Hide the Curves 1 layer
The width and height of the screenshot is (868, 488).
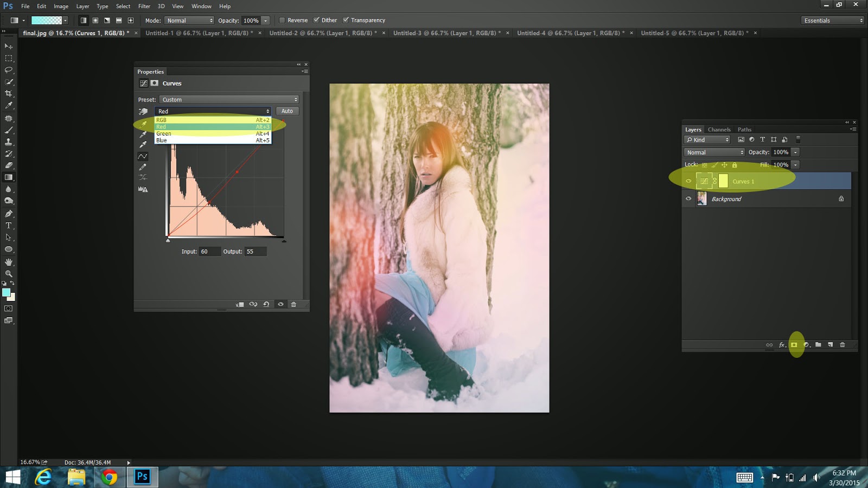click(x=689, y=181)
